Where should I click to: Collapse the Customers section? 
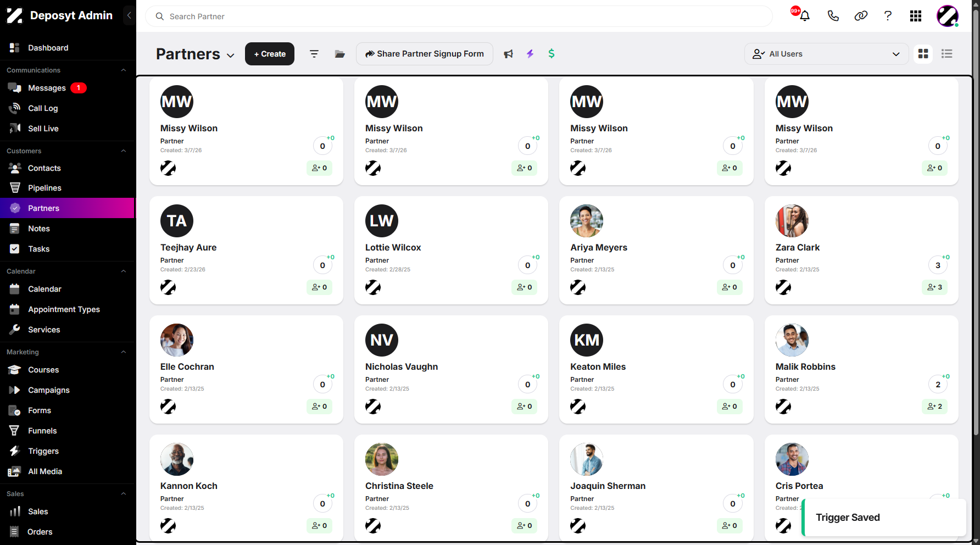[124, 151]
